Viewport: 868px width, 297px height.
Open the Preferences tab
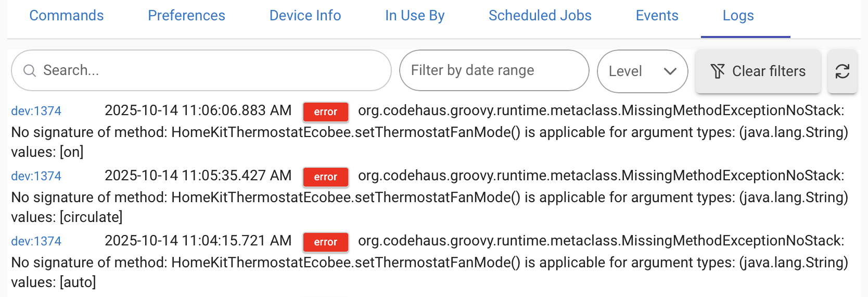tap(186, 16)
